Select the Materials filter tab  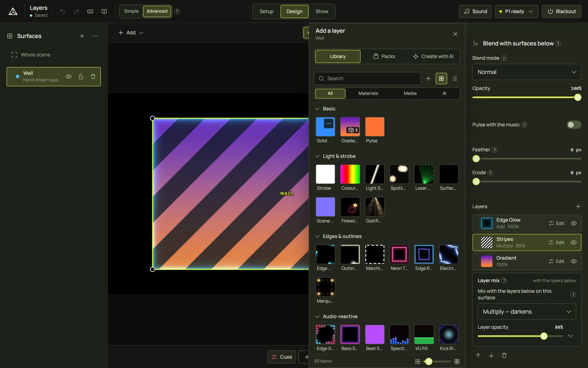click(x=368, y=93)
